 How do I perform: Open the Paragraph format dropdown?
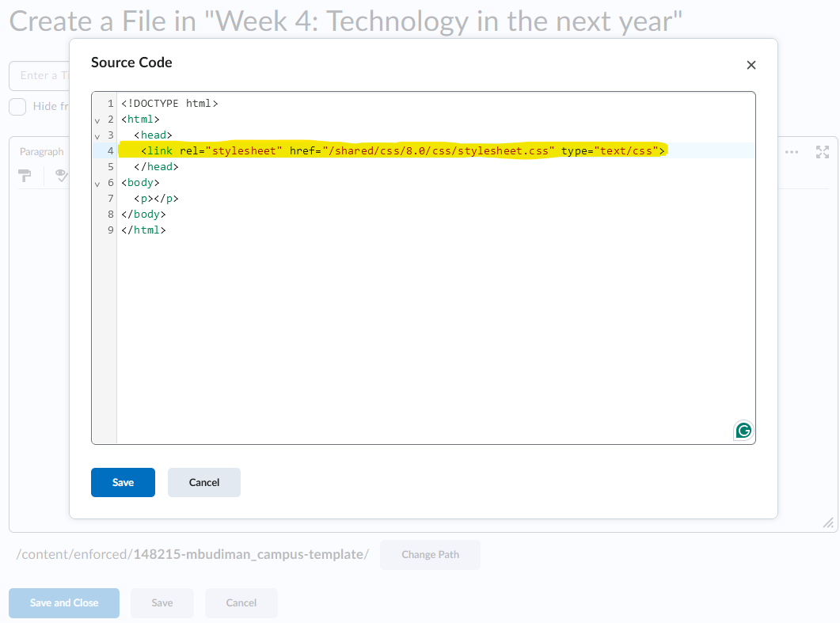42,151
